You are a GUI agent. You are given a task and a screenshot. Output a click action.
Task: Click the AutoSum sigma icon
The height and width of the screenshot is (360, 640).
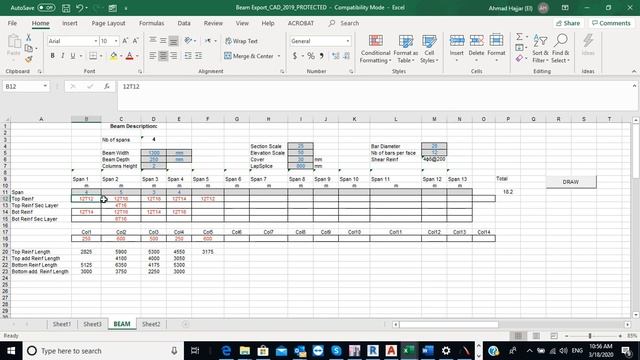519,37
